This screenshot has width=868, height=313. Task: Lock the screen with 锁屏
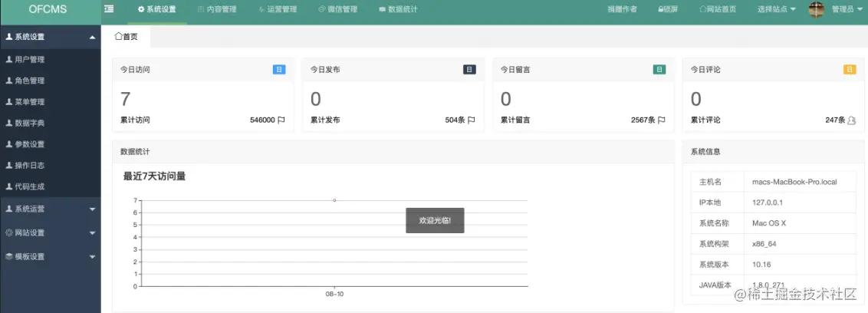668,9
